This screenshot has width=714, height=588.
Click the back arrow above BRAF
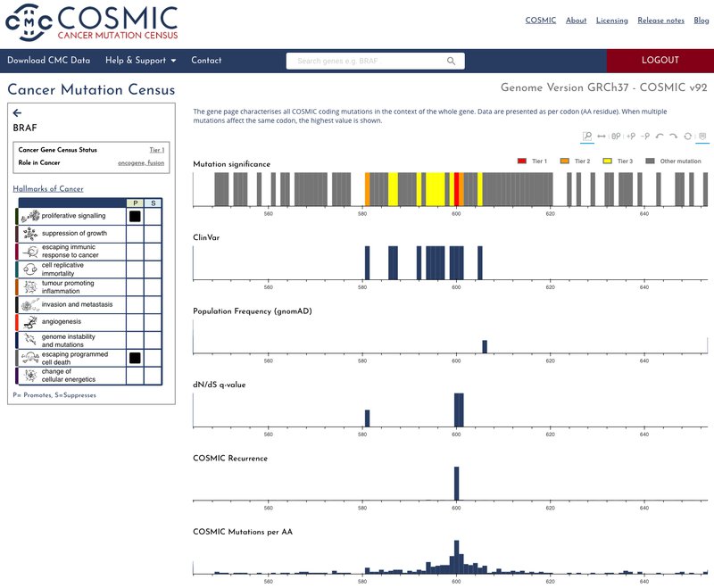[x=18, y=113]
